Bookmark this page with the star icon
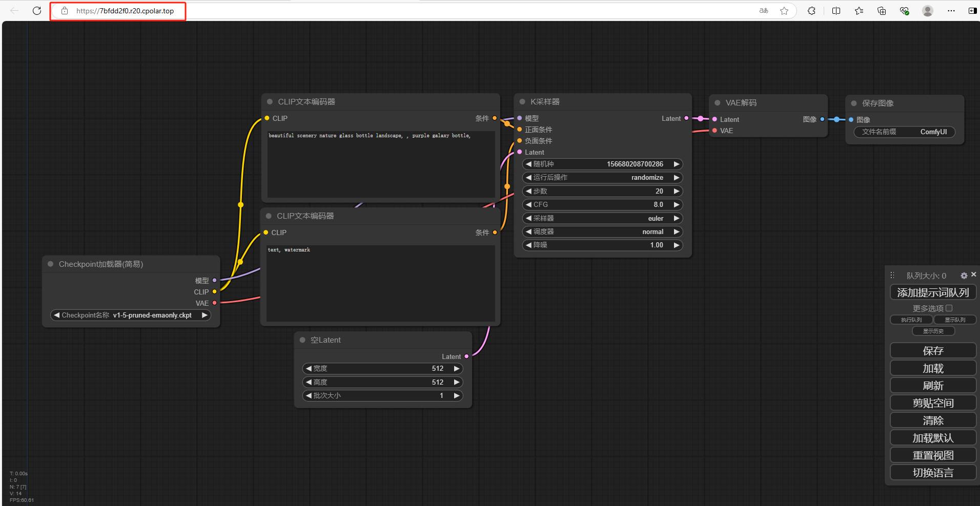The height and width of the screenshot is (506, 980). tap(784, 11)
